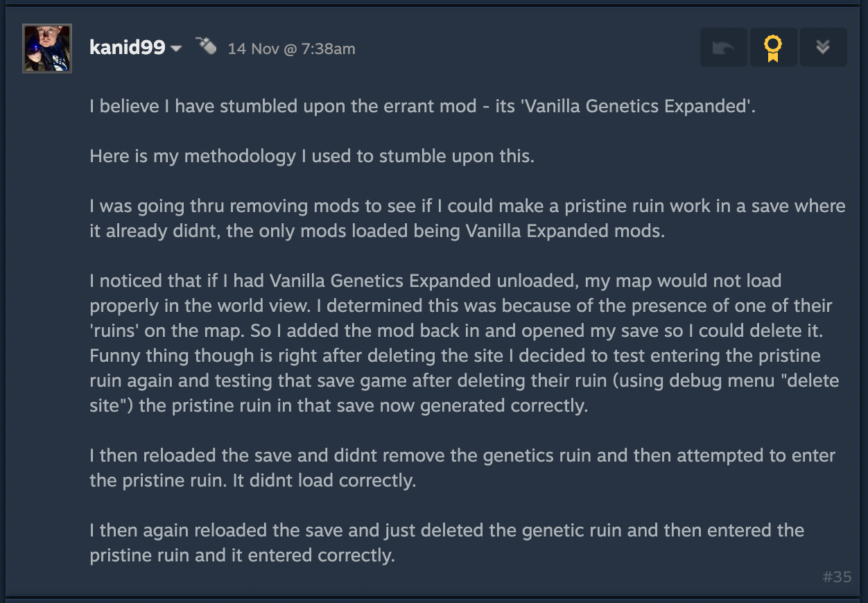
Task: Click the reply arrow icon button
Action: (724, 47)
